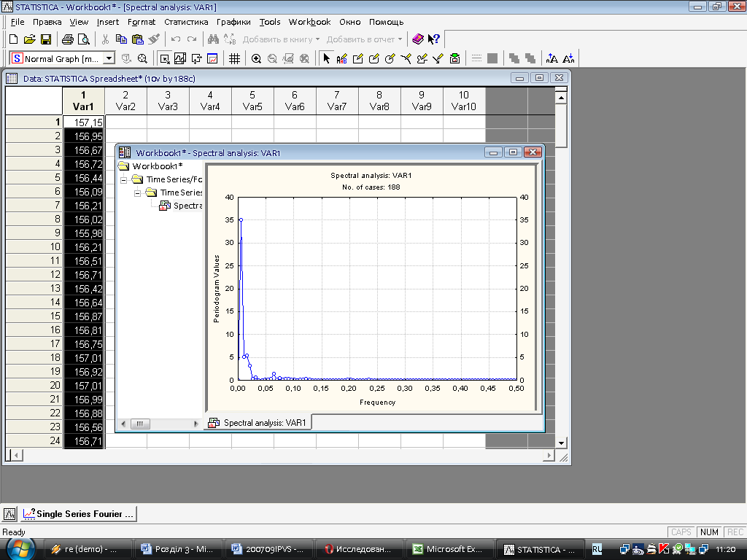Click the grid lines toolbar icon
The height and width of the screenshot is (560, 747).
234,59
